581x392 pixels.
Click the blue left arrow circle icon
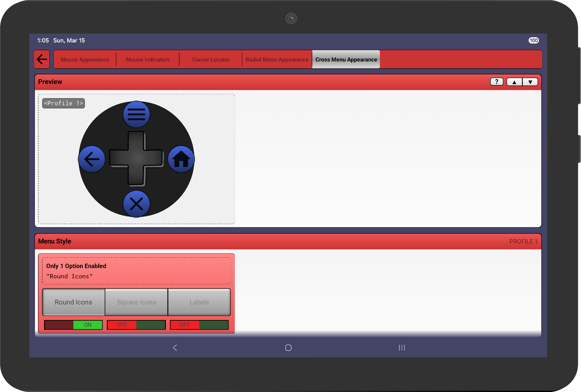(92, 159)
